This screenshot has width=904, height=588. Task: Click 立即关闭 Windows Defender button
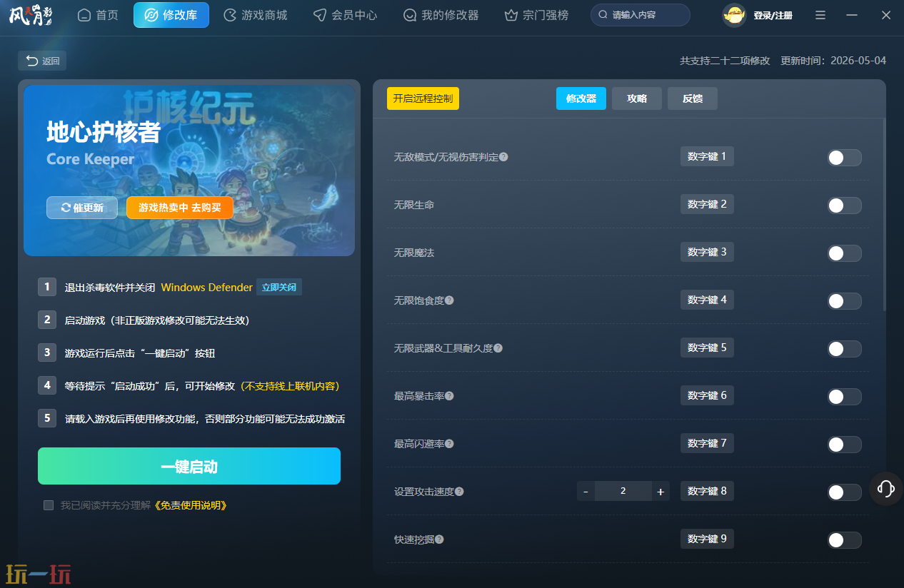click(279, 287)
